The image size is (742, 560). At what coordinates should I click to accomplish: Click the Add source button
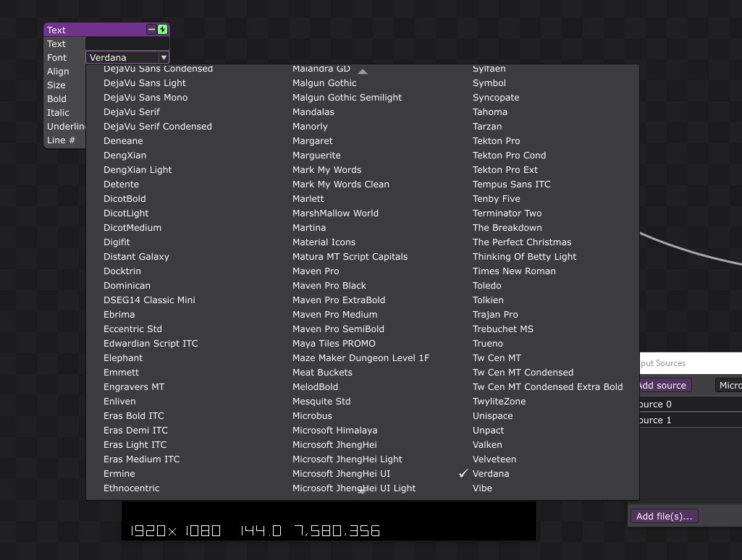[x=665, y=385]
